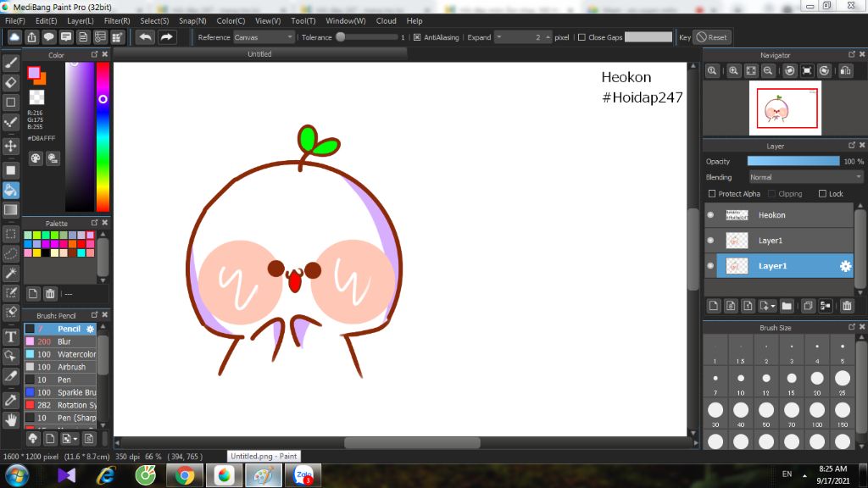Select the Move tool
Screen dimensions: 868x488
(10, 146)
